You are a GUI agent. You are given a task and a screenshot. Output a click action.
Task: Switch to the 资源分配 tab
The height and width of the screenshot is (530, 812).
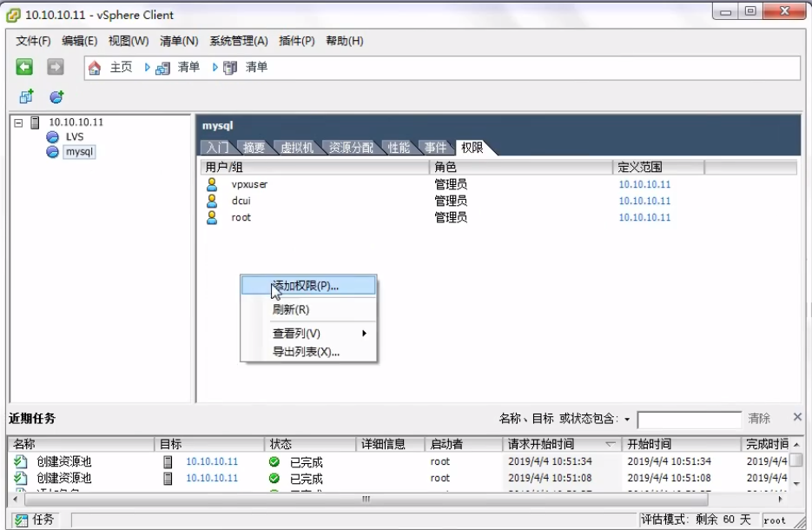[351, 148]
